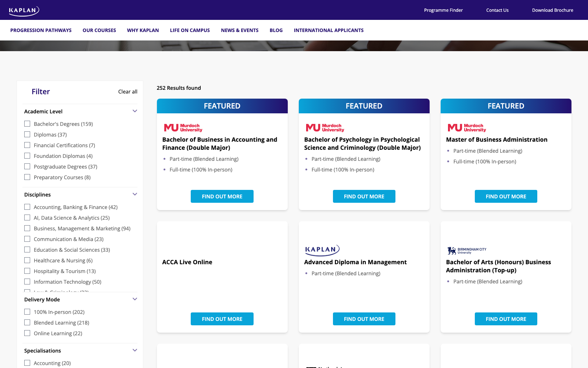Check 100% In-person delivery mode
This screenshot has width=588, height=368.
[27, 312]
